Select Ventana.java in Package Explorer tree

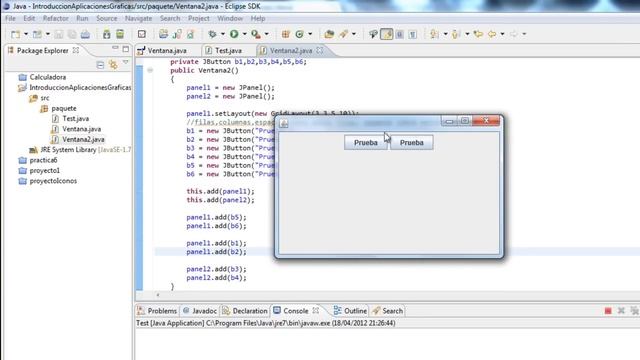76,129
